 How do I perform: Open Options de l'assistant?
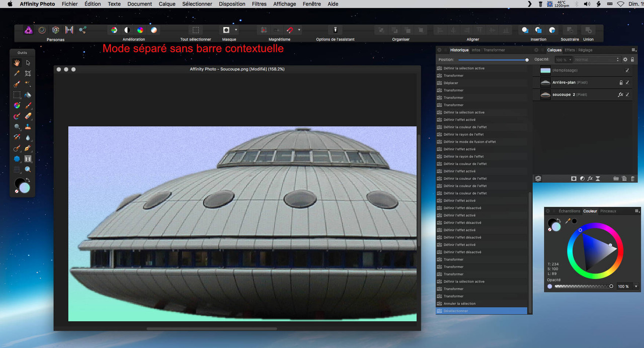pos(335,30)
